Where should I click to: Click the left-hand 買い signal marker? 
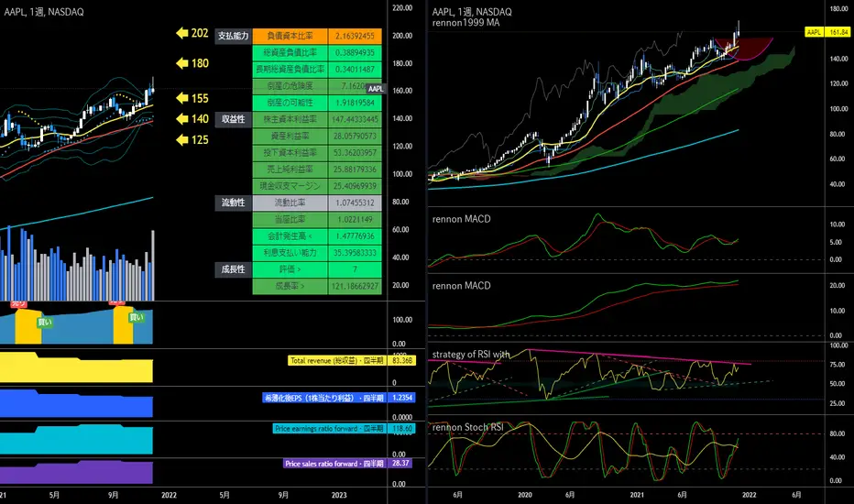point(45,322)
